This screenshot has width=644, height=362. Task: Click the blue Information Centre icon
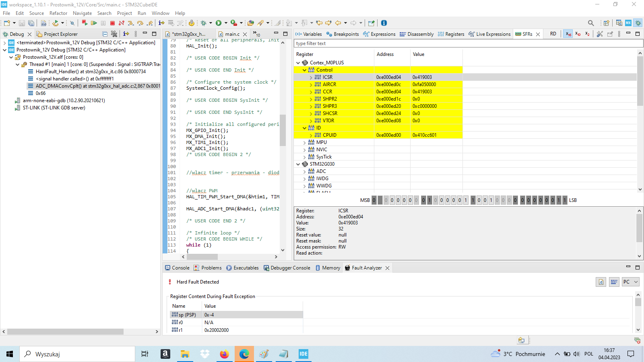(384, 23)
